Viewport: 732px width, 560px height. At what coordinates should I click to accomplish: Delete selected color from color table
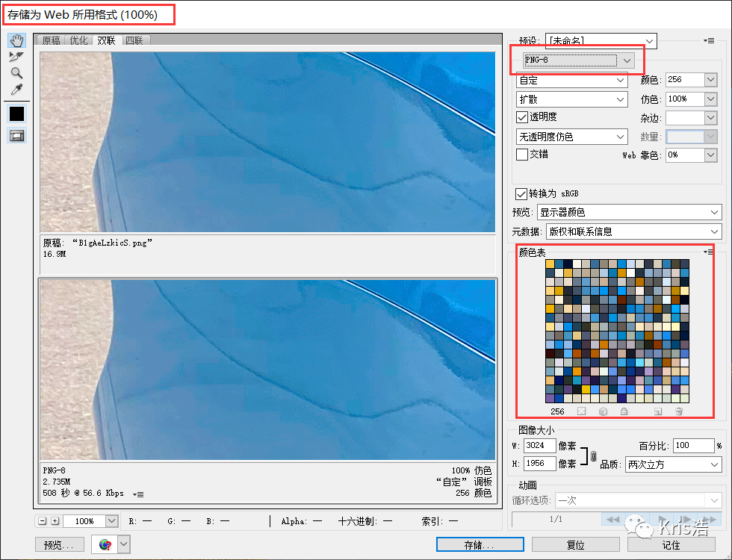click(x=679, y=411)
